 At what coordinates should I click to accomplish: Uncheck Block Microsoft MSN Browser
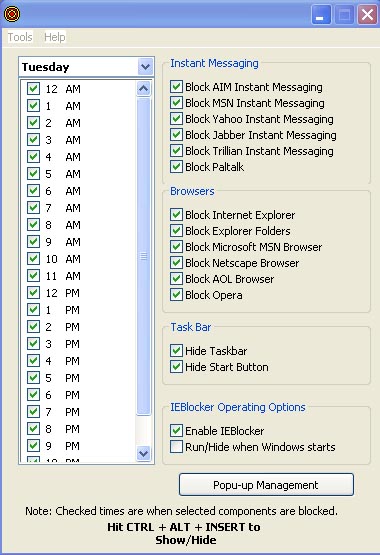click(176, 246)
